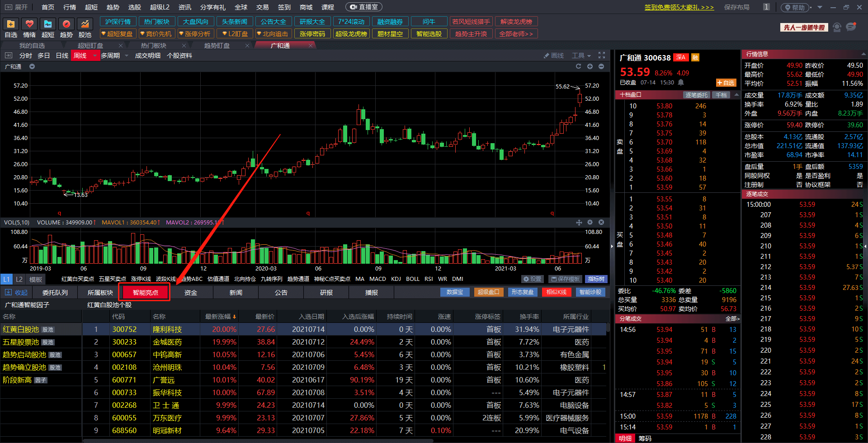
Task: Open the 情绪 heart icon
Action: (x=29, y=24)
